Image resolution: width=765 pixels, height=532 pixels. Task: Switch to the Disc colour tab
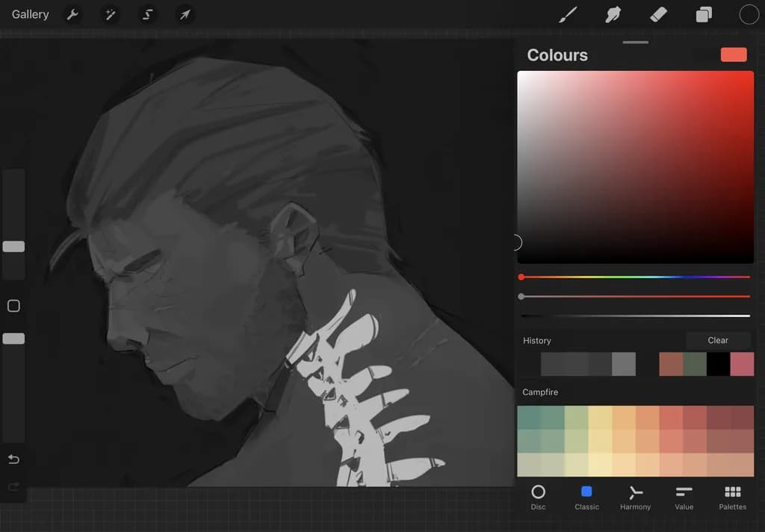tap(538, 498)
